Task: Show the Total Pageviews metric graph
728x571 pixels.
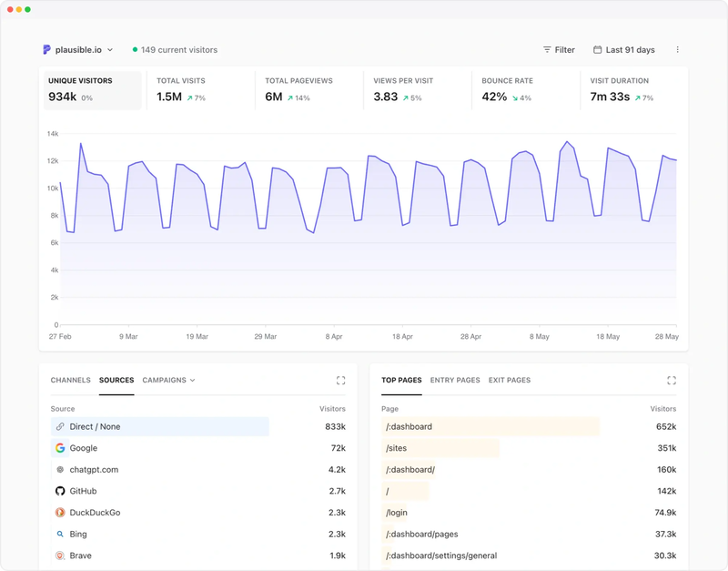Action: pos(309,90)
